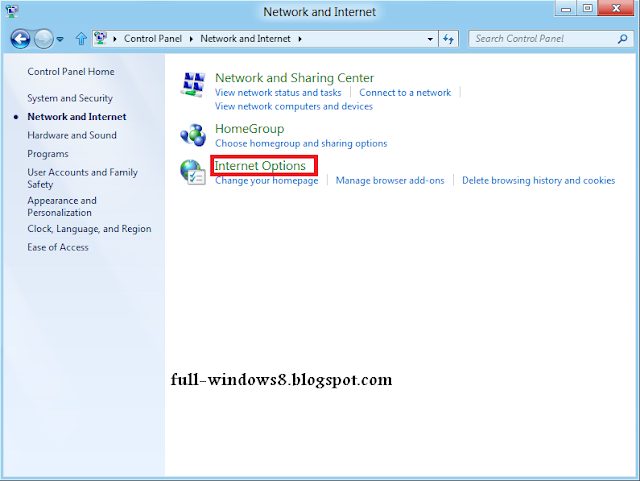Screen dimensions: 640x481
Task: Go to System and Security category
Action: (x=70, y=98)
